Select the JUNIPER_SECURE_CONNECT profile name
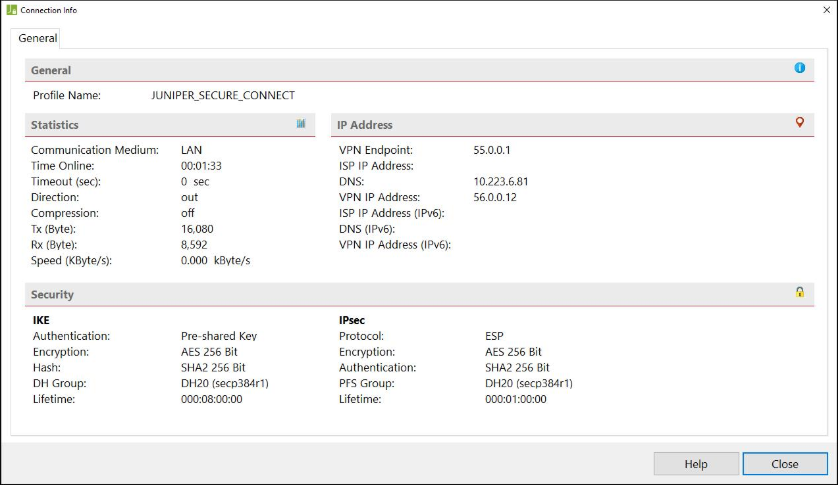This screenshot has height=485, width=840. coord(223,96)
